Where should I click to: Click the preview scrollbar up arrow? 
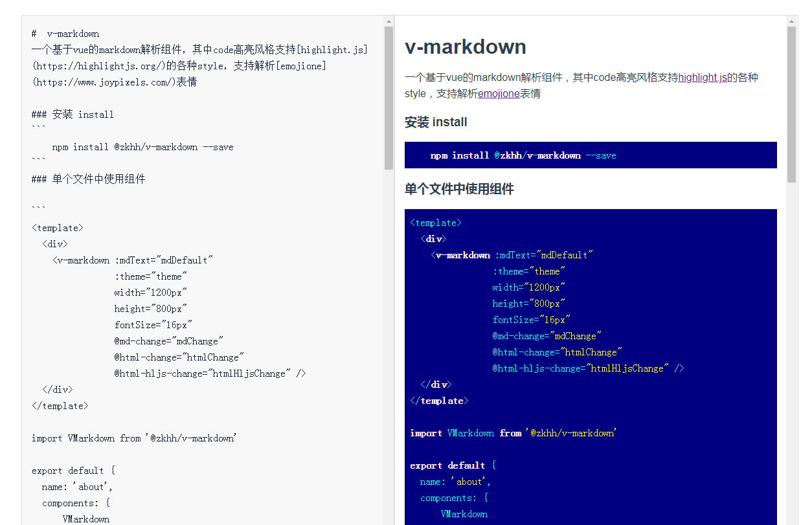click(x=792, y=21)
